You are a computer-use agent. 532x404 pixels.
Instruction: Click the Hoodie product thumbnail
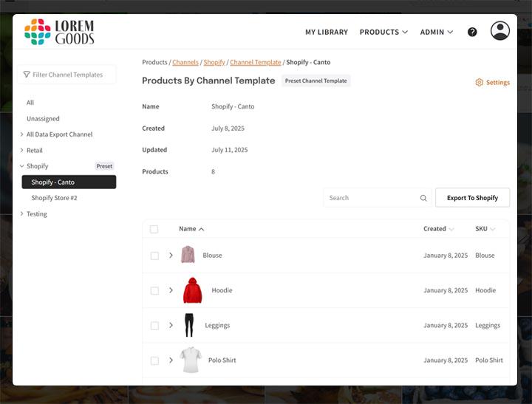click(192, 290)
